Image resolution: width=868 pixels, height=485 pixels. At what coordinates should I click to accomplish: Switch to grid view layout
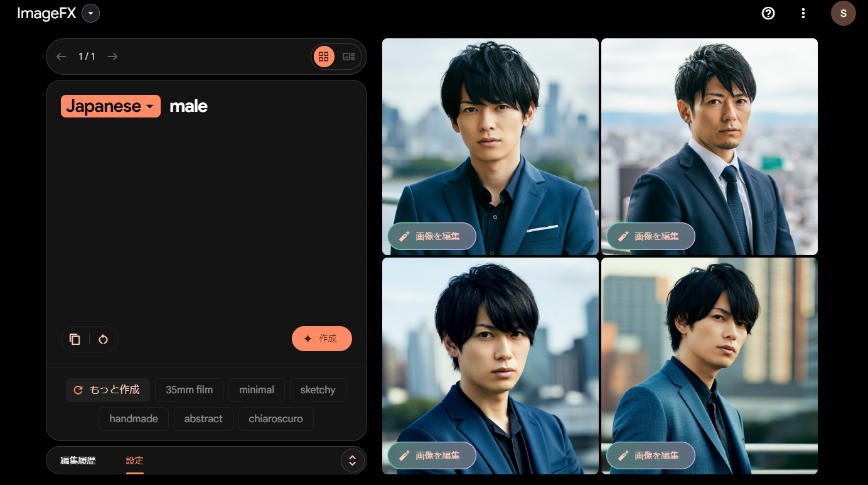[x=324, y=57]
